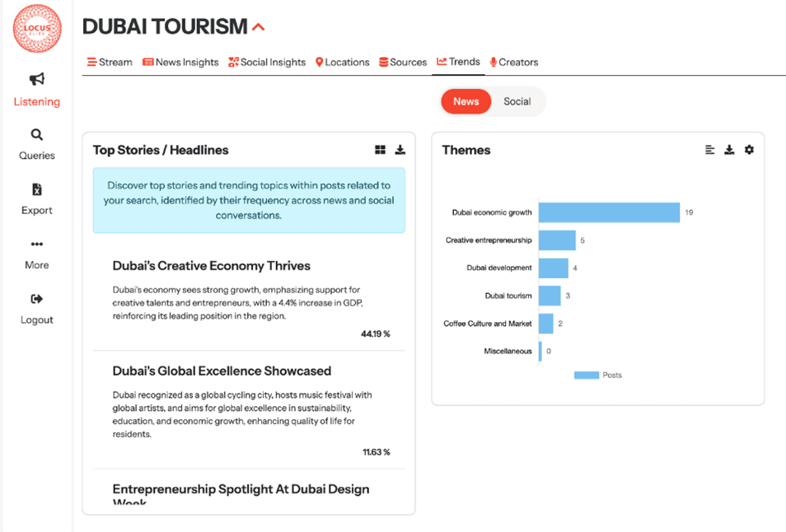The height and width of the screenshot is (532, 786).
Task: Open Listening via the megaphone icon
Action: [x=36, y=80]
